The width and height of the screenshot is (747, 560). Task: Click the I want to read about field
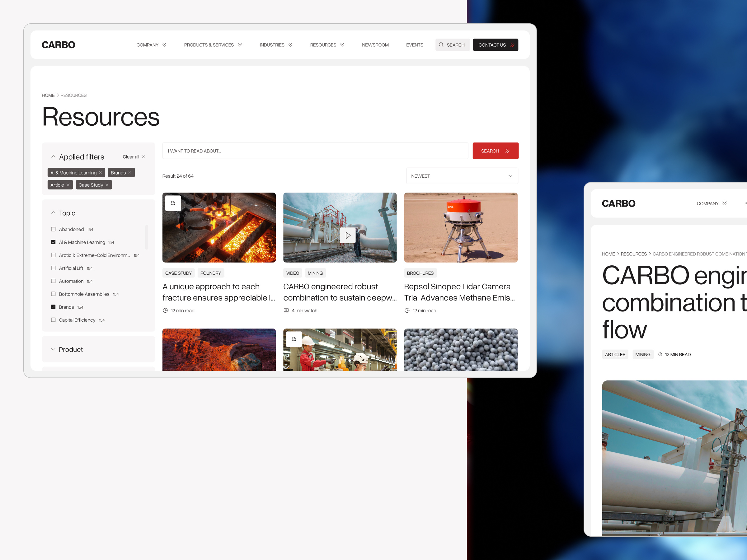point(315,151)
